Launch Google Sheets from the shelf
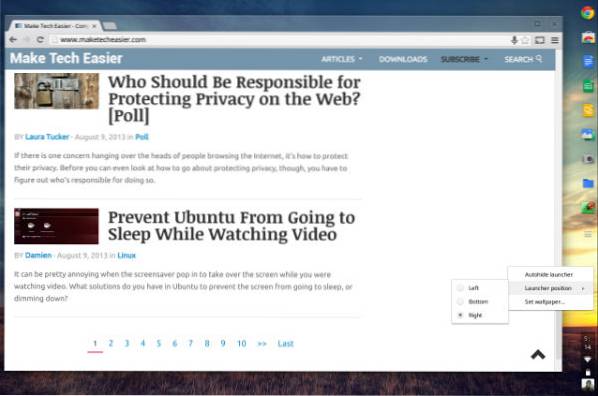 tap(588, 86)
